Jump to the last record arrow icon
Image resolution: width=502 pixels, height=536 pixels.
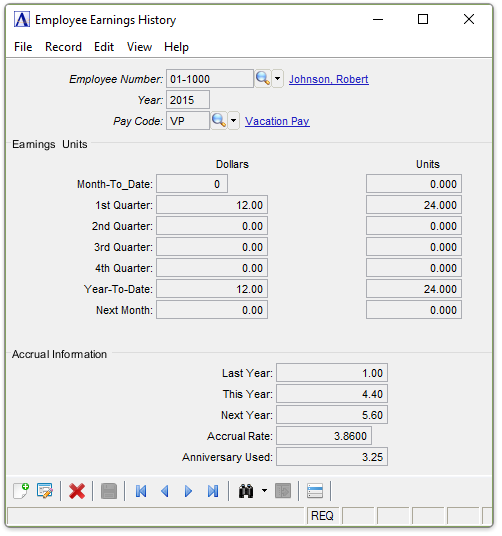[x=213, y=491]
